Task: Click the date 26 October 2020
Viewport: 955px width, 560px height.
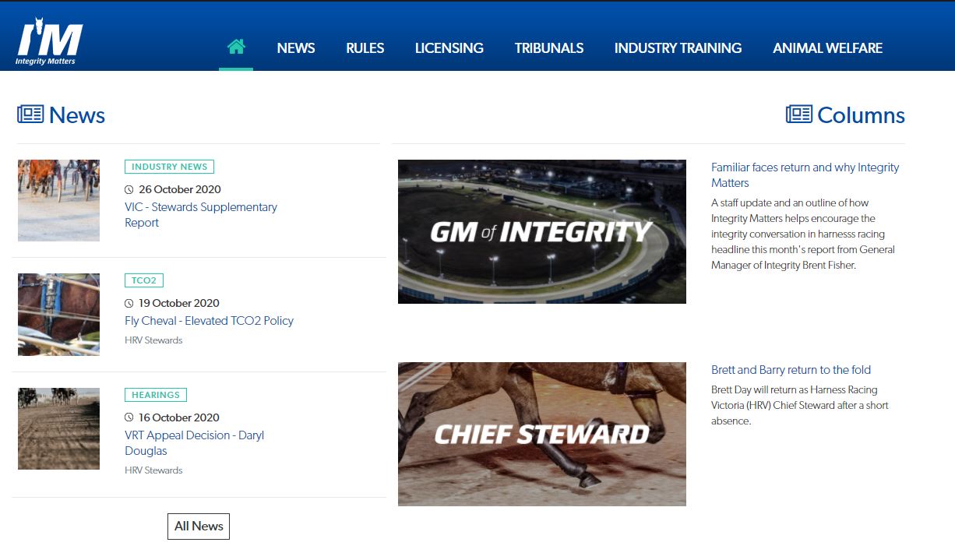Action: coord(180,189)
